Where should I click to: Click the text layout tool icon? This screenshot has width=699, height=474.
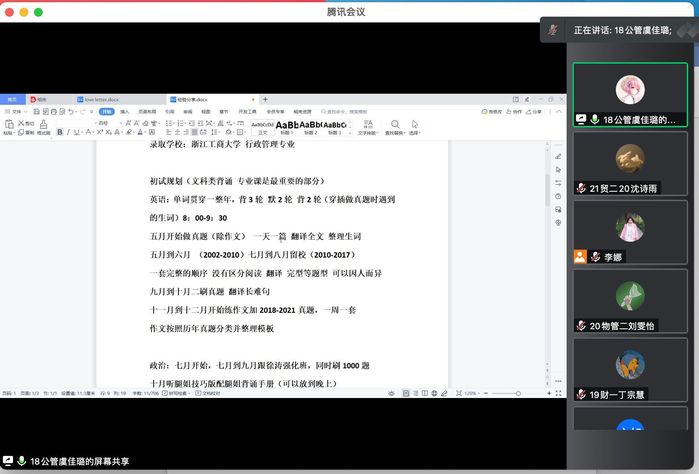(367, 125)
